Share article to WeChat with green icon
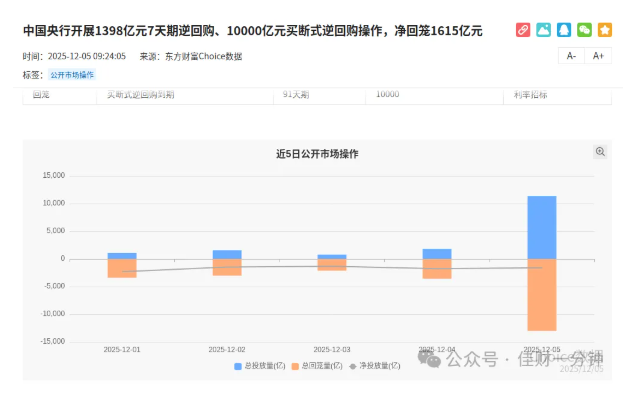This screenshot has width=640, height=395. pos(584,30)
